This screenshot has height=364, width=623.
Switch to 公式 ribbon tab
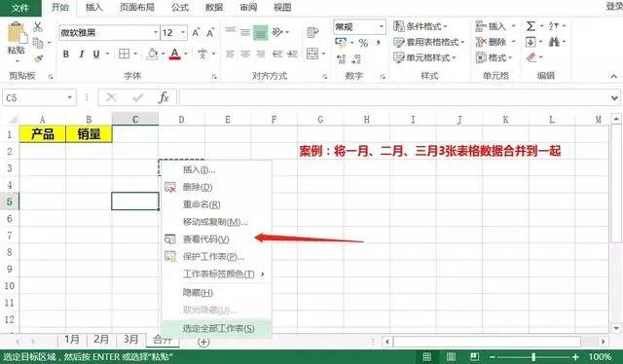click(x=180, y=7)
